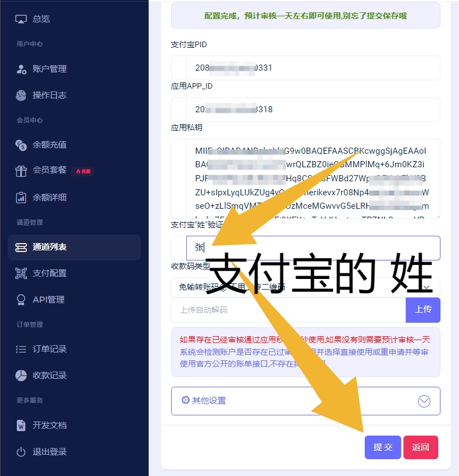The width and height of the screenshot is (459, 476).
Task: Open 收款记录 menu item
Action: (x=49, y=376)
